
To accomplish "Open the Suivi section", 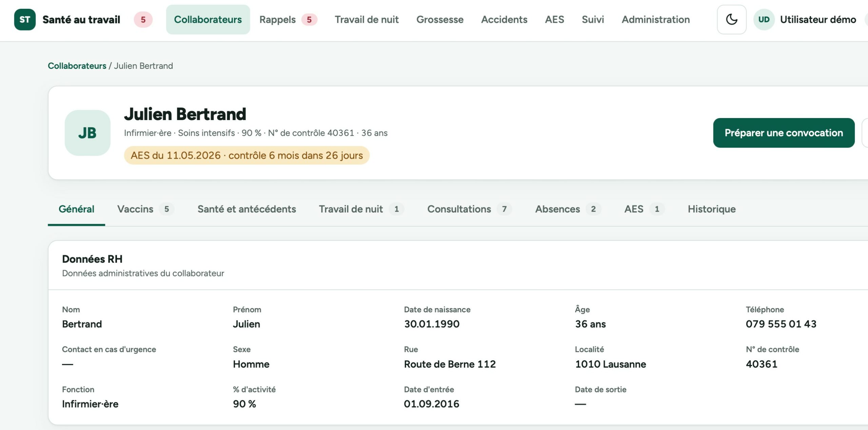I will (593, 19).
